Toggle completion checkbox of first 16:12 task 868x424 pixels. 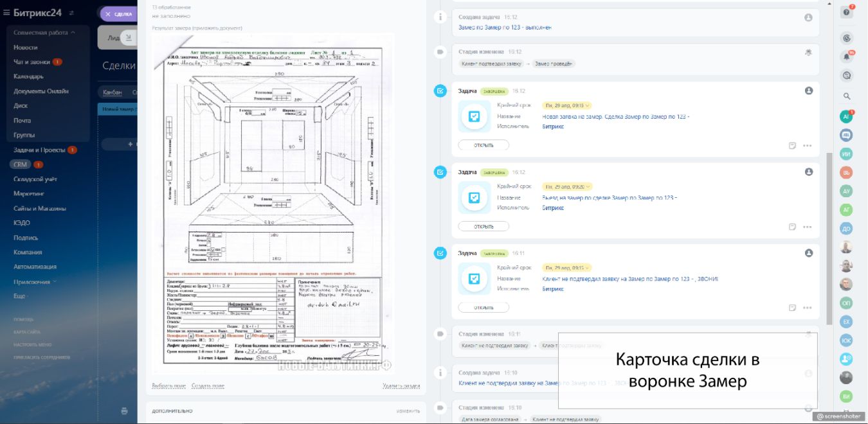[x=440, y=91]
